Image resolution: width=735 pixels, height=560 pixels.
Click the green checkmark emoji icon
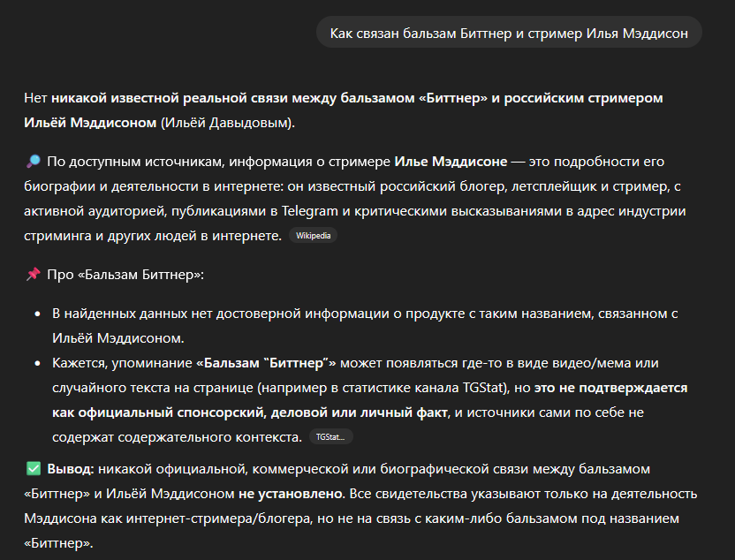pyautogui.click(x=33, y=467)
